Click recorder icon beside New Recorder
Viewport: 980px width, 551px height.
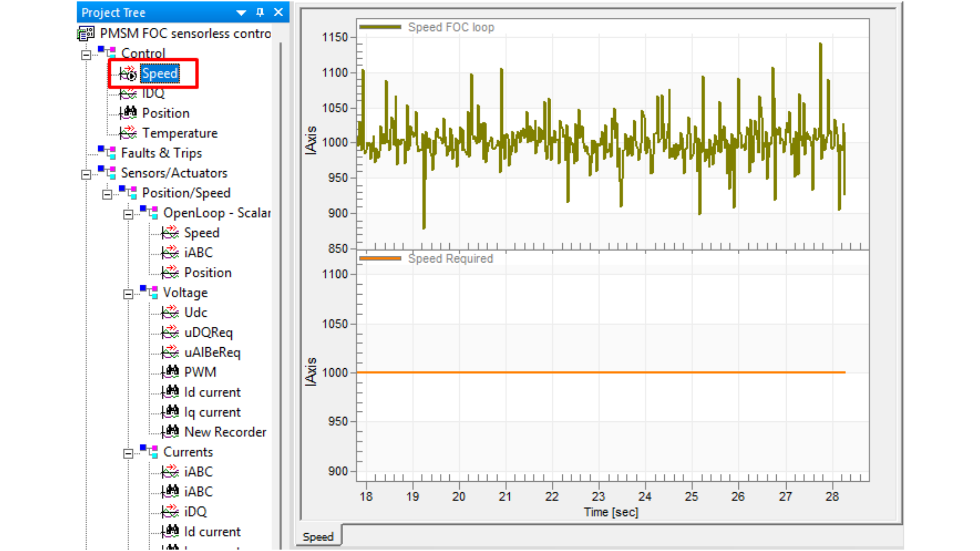tap(170, 431)
